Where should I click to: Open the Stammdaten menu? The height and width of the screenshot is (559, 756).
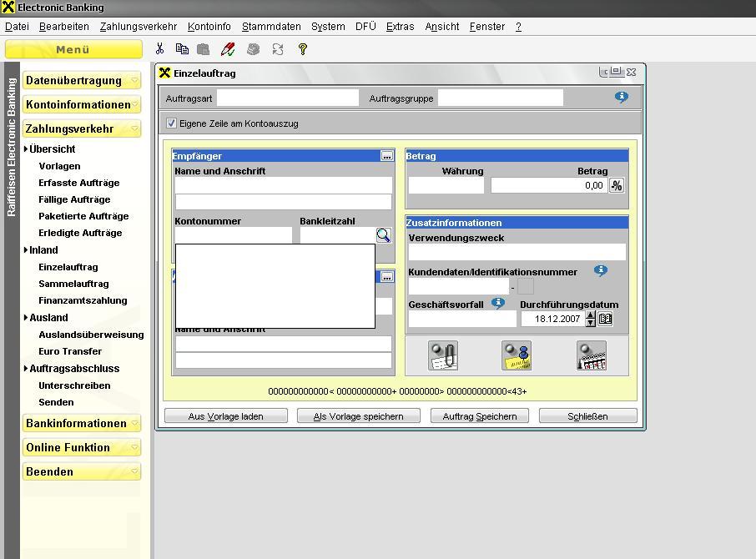271,27
